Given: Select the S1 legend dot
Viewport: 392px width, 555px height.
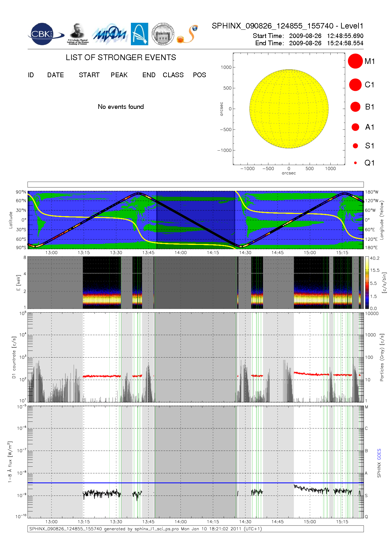Looking at the screenshot, I should (x=355, y=146).
